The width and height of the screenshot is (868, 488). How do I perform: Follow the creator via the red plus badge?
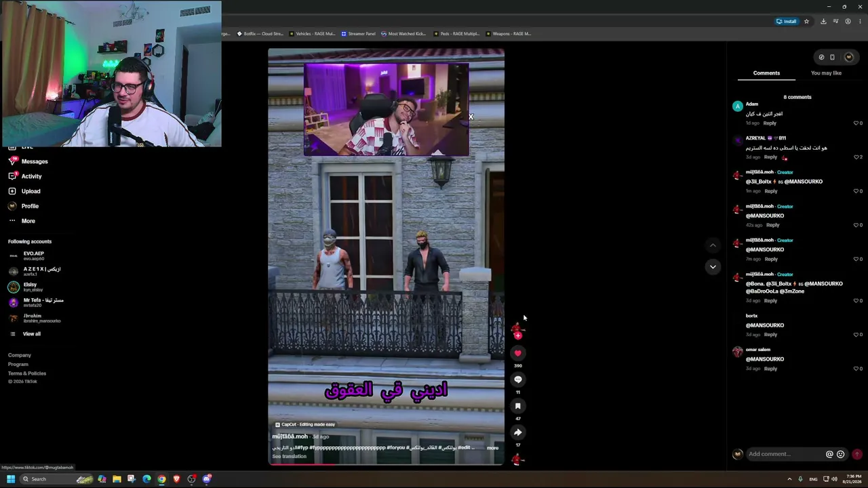[x=518, y=335]
